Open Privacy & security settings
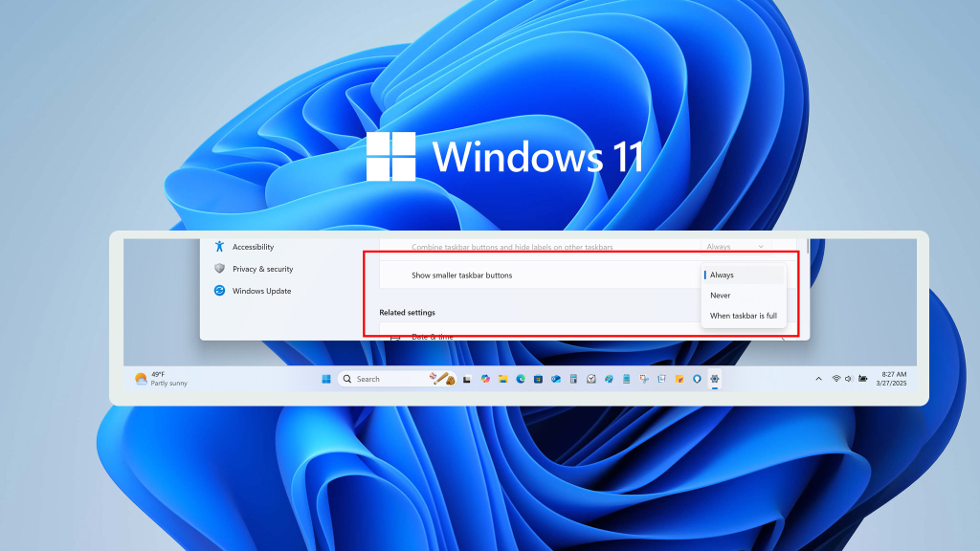Image resolution: width=980 pixels, height=551 pixels. click(x=254, y=269)
